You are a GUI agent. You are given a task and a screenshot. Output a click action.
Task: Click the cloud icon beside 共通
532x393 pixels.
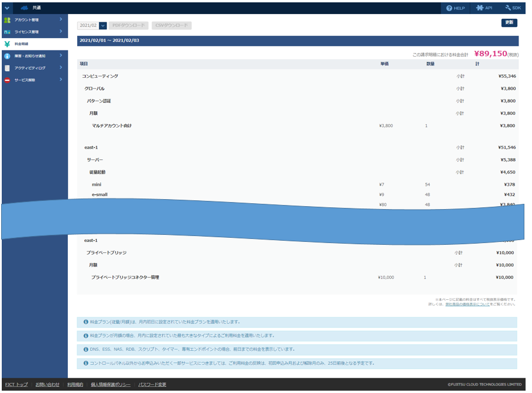point(25,8)
